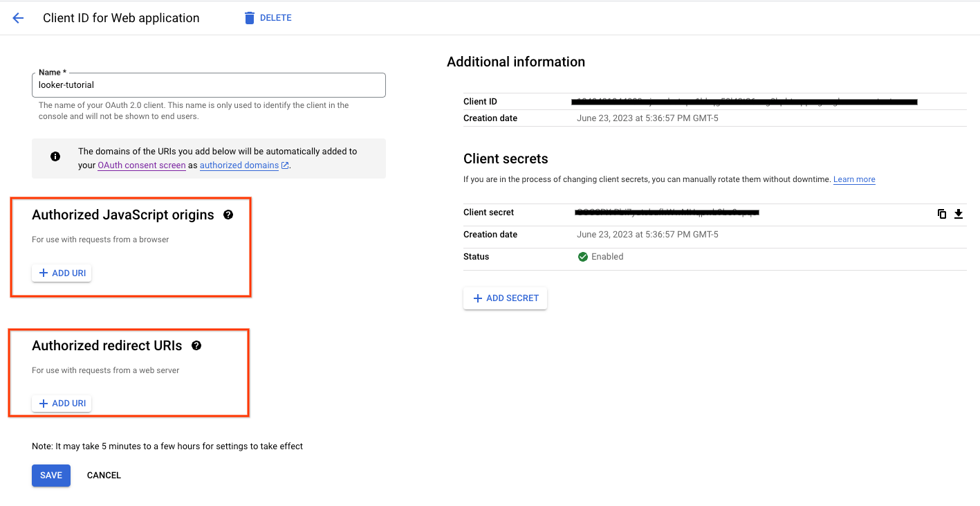Download the client secret via download icon
980x506 pixels.
tap(959, 213)
